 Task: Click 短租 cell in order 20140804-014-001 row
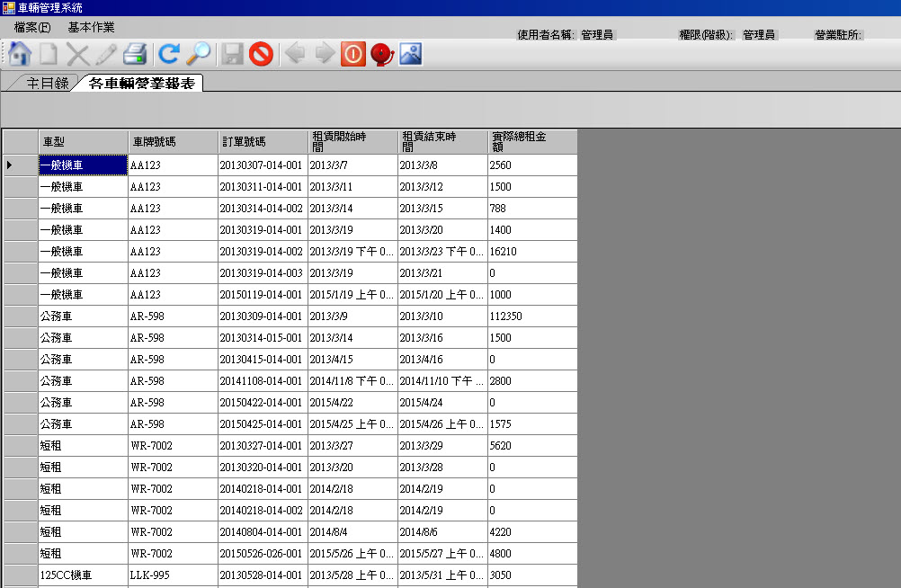point(84,531)
